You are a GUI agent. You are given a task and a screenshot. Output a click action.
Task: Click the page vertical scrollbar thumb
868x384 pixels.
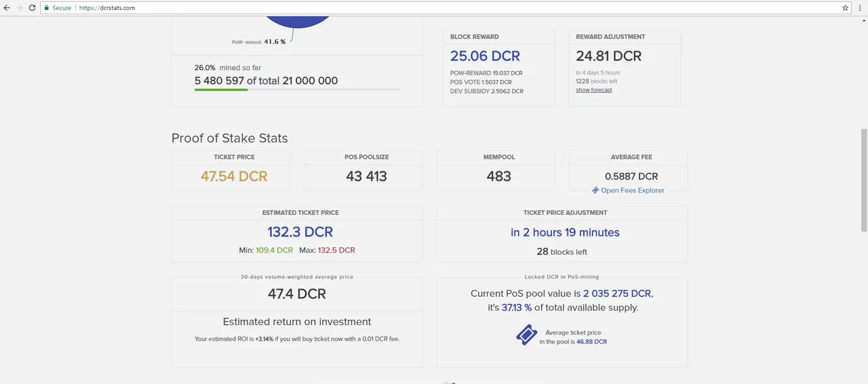click(x=863, y=179)
